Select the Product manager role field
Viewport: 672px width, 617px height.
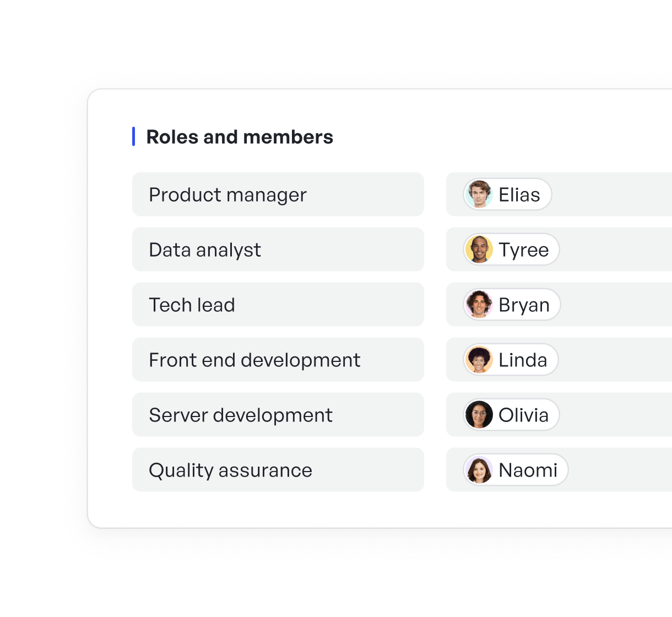pyautogui.click(x=278, y=194)
